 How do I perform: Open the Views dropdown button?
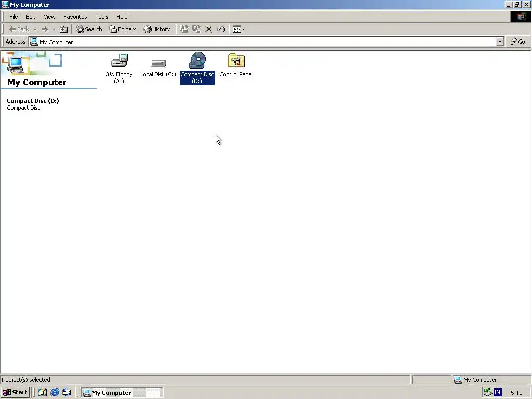239,29
